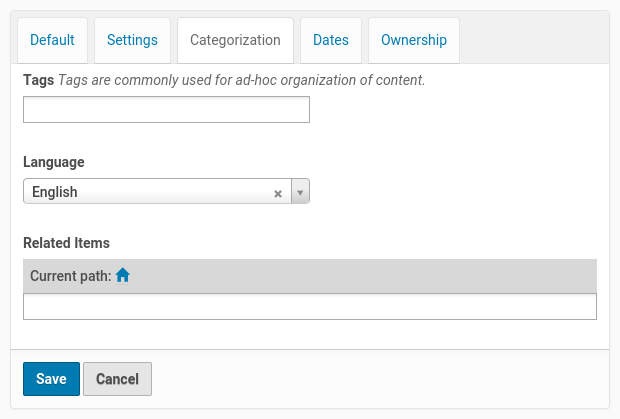
Task: Select the Categorization tab
Action: [235, 41]
